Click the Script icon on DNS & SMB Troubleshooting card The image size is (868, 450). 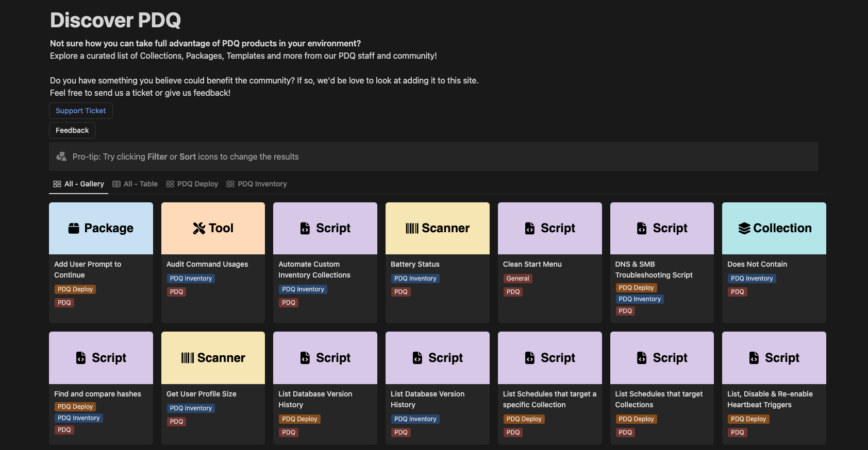[x=642, y=228]
